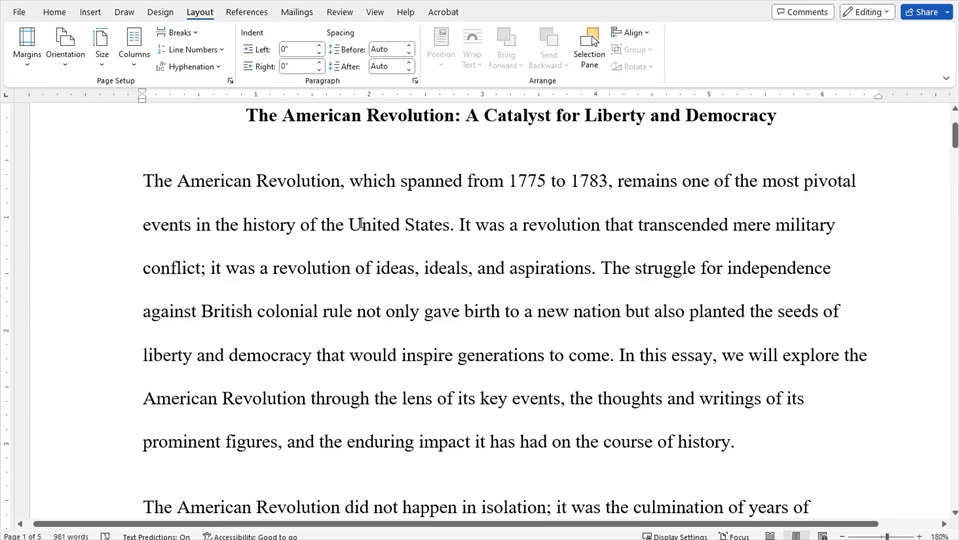Click the Left indent input field
The height and width of the screenshot is (540, 959).
coord(297,49)
